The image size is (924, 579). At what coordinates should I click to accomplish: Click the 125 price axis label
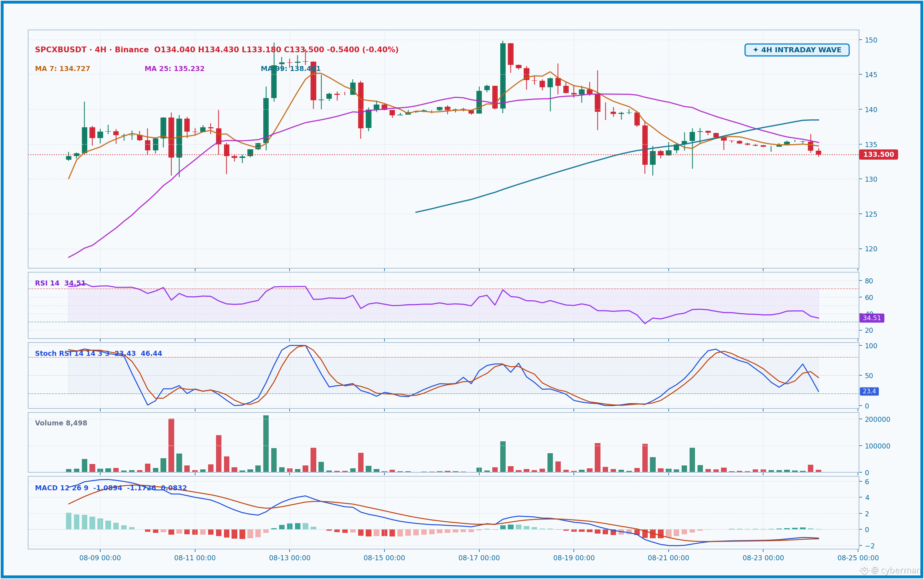871,214
